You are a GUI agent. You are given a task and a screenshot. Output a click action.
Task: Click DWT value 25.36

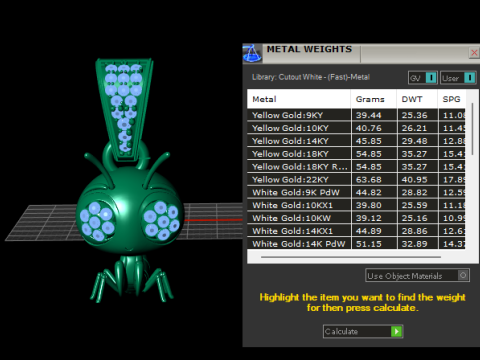pyautogui.click(x=414, y=115)
